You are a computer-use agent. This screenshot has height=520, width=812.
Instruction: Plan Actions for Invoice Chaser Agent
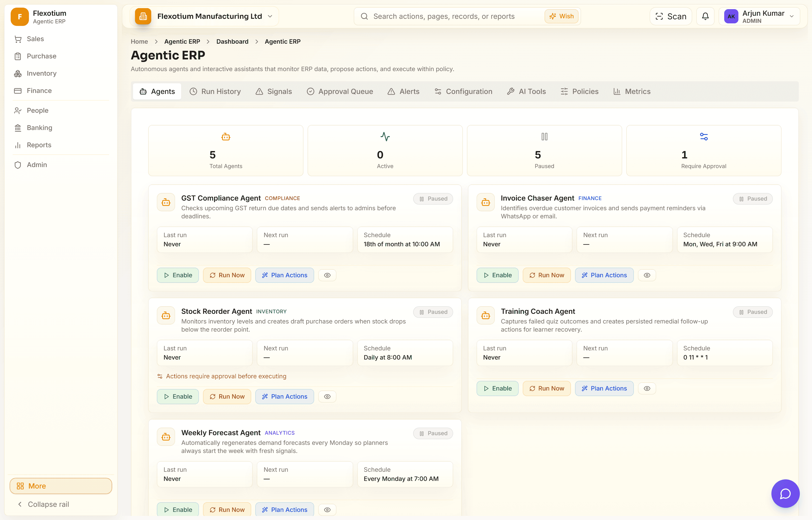(604, 275)
